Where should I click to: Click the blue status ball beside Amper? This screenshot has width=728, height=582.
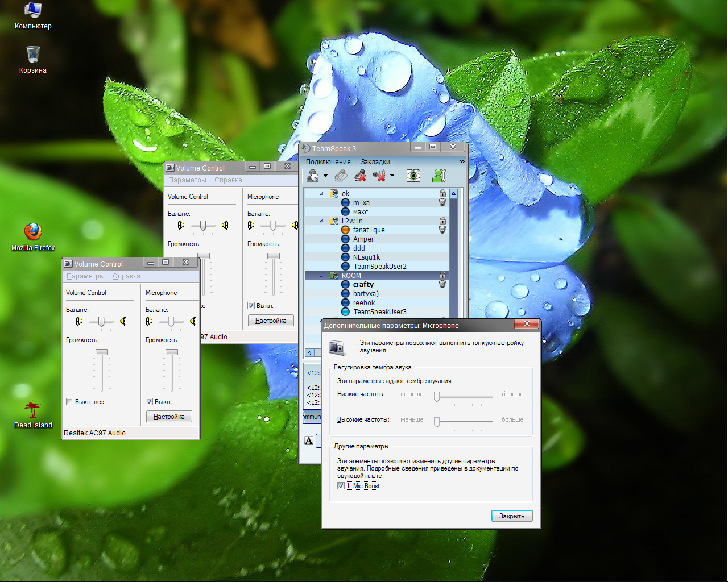[x=345, y=239]
